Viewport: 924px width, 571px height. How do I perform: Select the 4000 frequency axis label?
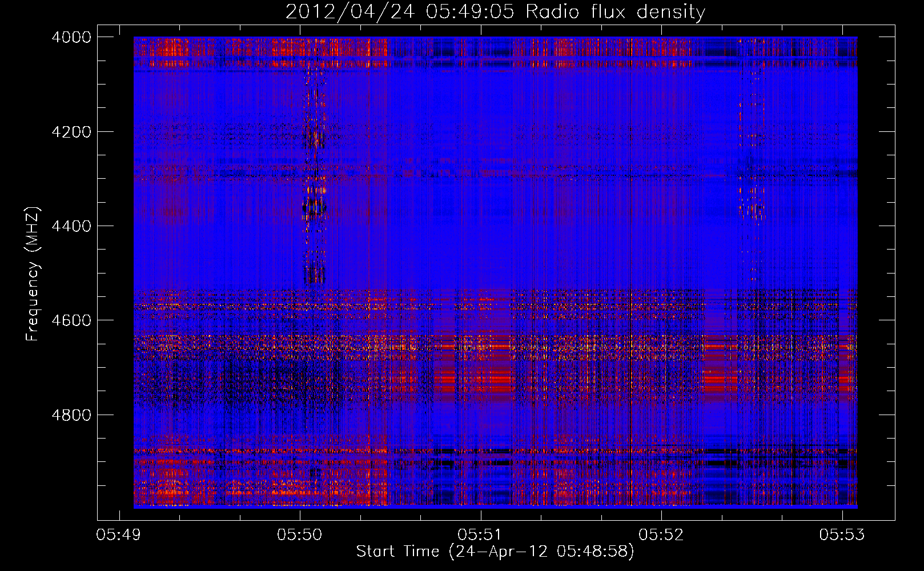[71, 37]
